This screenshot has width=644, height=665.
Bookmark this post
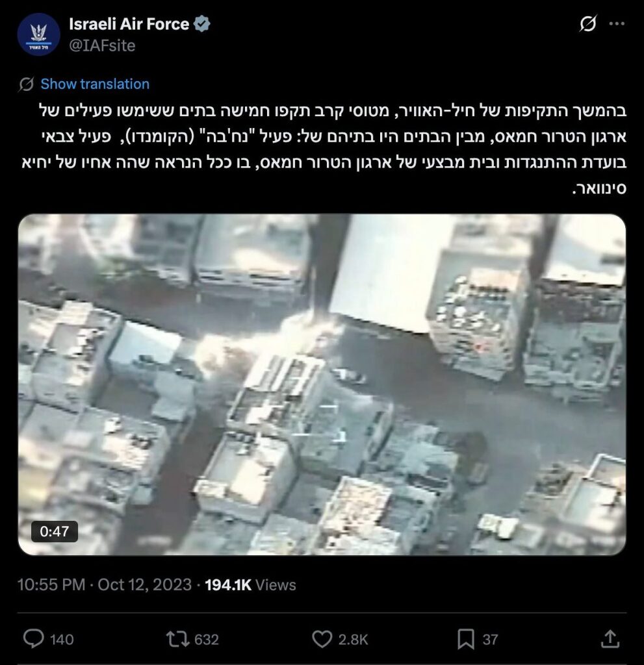[466, 639]
